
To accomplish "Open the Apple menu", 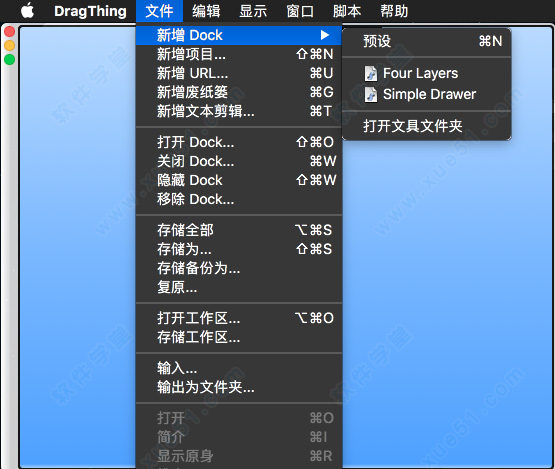I will click(27, 11).
